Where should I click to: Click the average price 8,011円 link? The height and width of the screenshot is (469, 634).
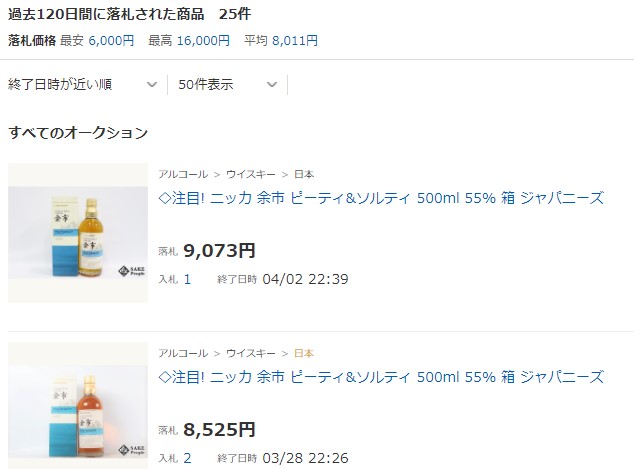click(x=295, y=40)
